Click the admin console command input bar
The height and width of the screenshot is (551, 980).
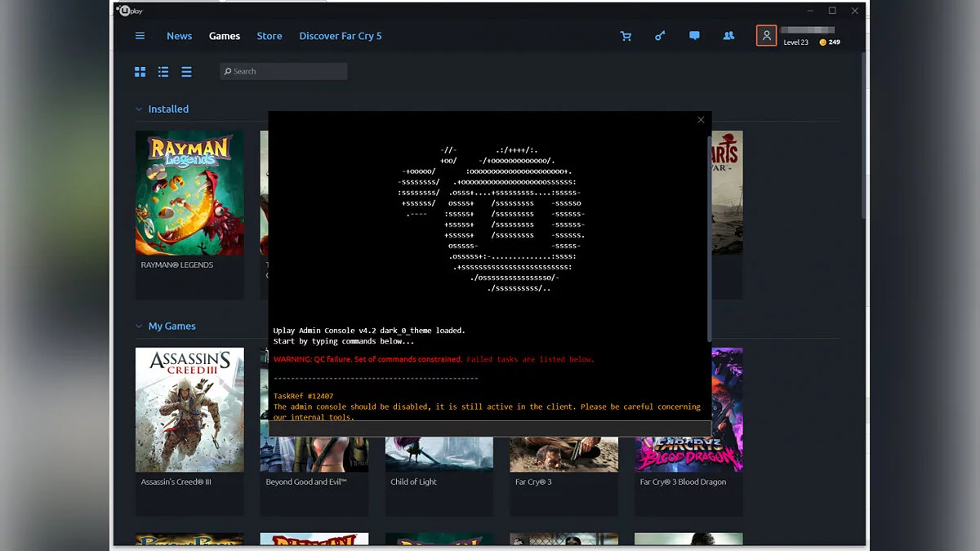tap(488, 429)
